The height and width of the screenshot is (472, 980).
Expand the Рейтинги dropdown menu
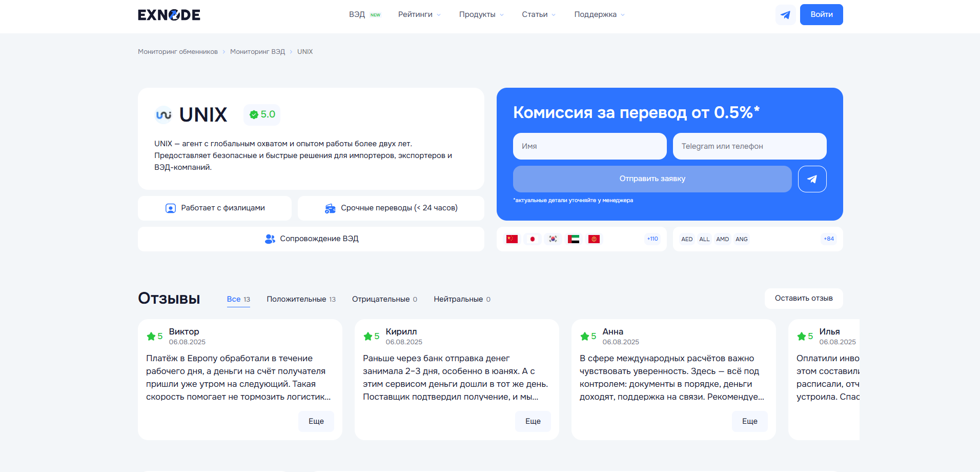tap(419, 14)
